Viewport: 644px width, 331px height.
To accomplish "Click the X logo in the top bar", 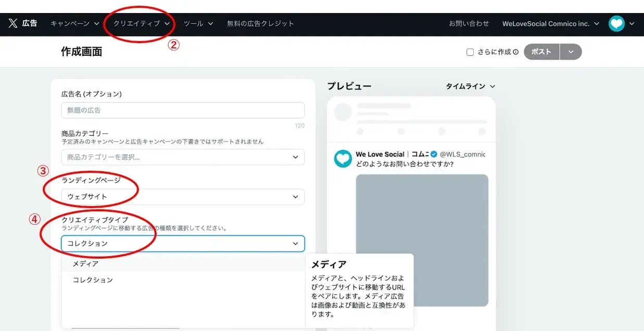I will click(13, 23).
